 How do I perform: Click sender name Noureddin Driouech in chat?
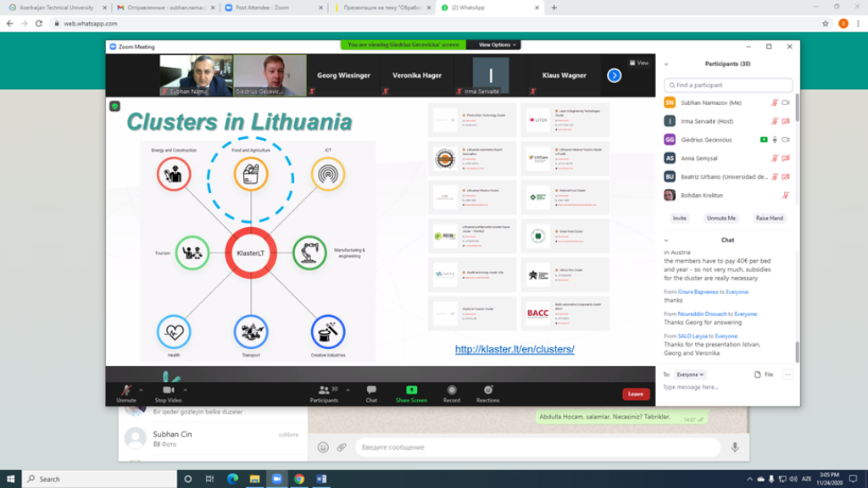pos(702,313)
